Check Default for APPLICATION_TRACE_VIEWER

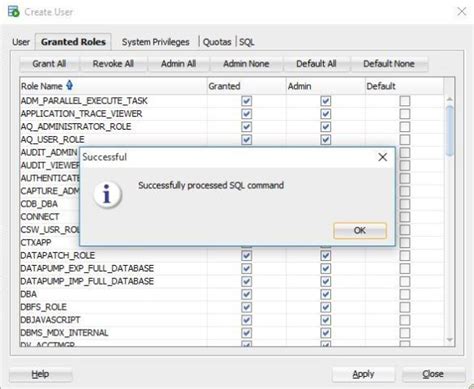[405, 114]
